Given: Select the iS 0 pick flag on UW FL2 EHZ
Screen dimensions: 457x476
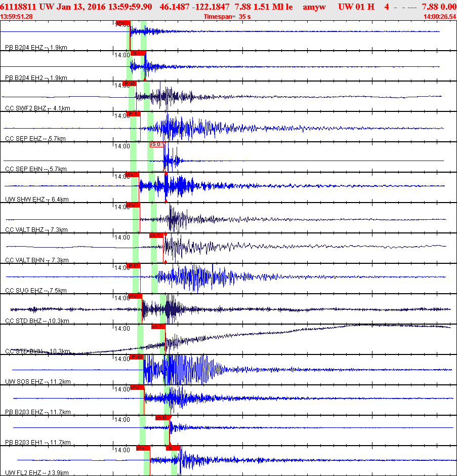Looking at the screenshot, I should (x=173, y=448).
